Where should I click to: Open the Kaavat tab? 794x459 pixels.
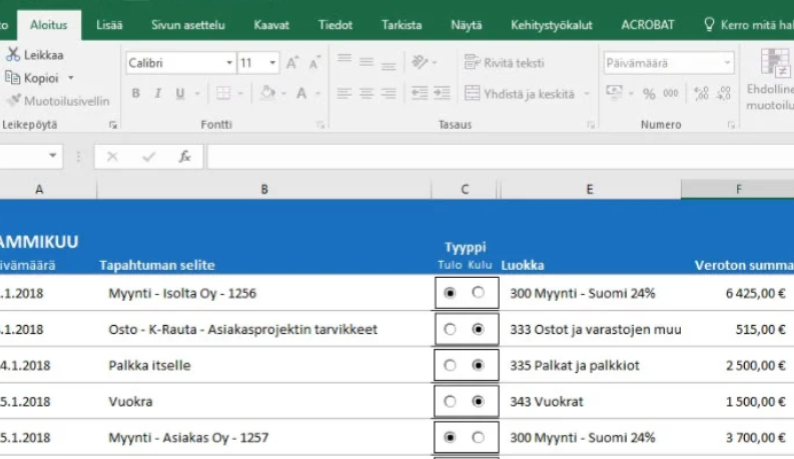tap(271, 25)
